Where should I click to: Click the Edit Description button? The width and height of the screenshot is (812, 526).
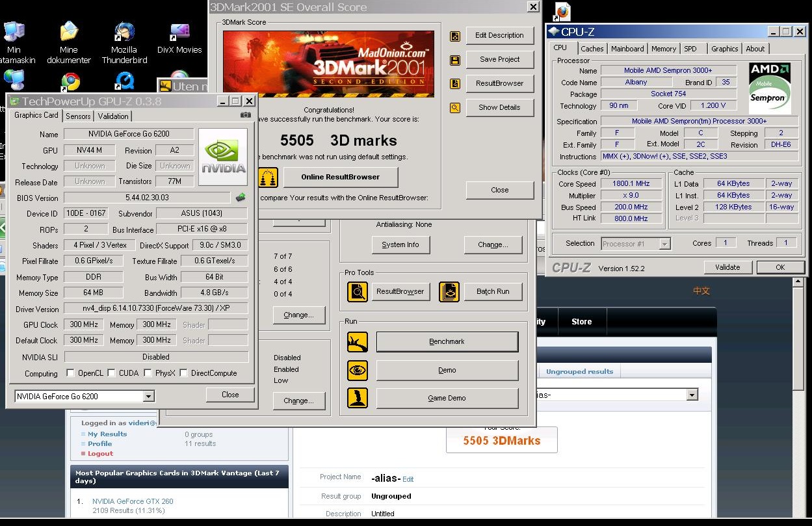(500, 36)
